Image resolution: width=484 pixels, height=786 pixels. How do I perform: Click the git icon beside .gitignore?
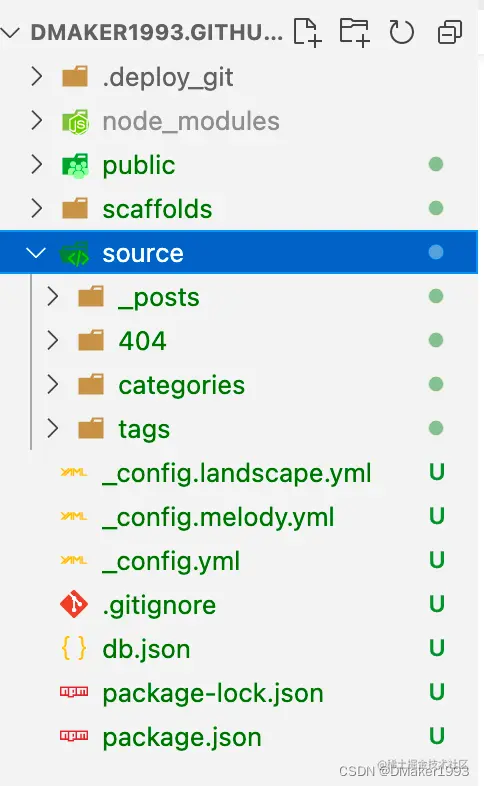[74, 604]
